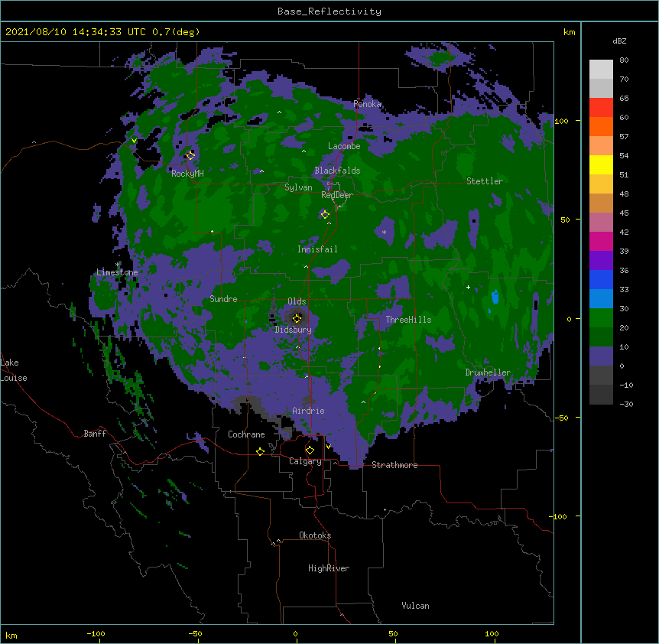Click the Innisfail city label
659x644 pixels.
click(x=317, y=249)
